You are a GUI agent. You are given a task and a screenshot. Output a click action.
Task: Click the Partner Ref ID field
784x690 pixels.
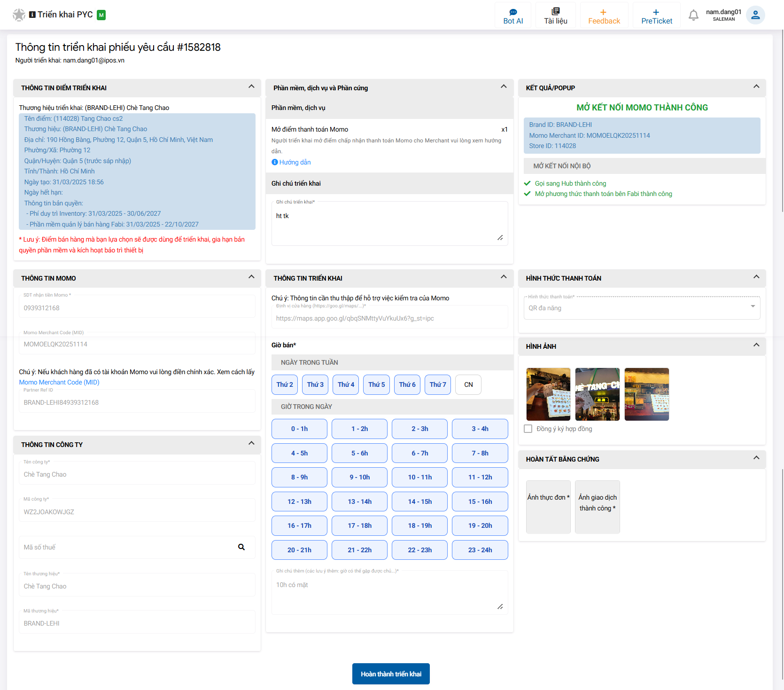pos(137,401)
